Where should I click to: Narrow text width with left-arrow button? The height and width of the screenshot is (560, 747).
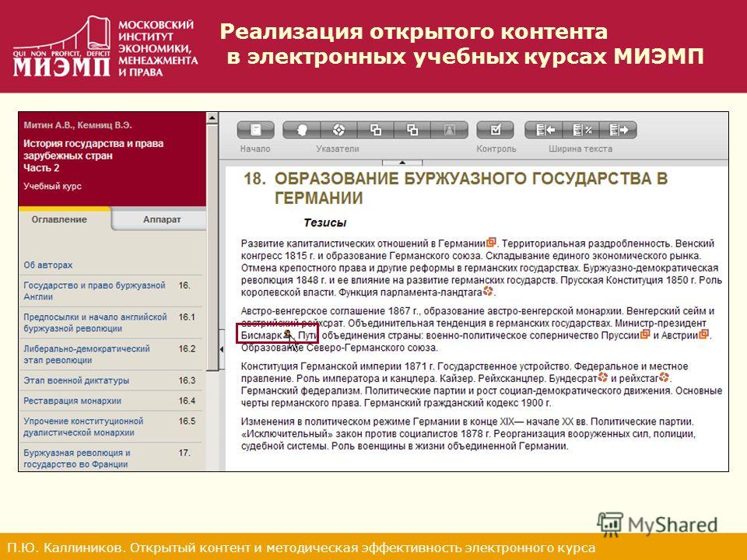pos(544,130)
